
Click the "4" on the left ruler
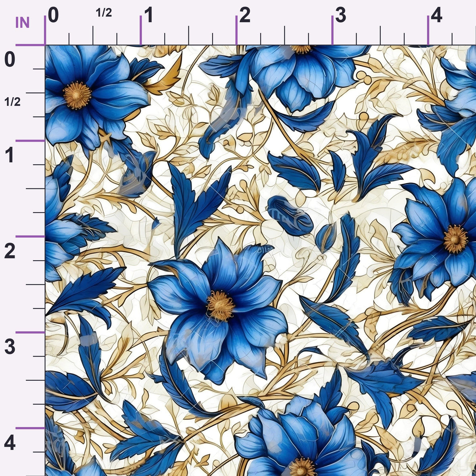pos(10,443)
